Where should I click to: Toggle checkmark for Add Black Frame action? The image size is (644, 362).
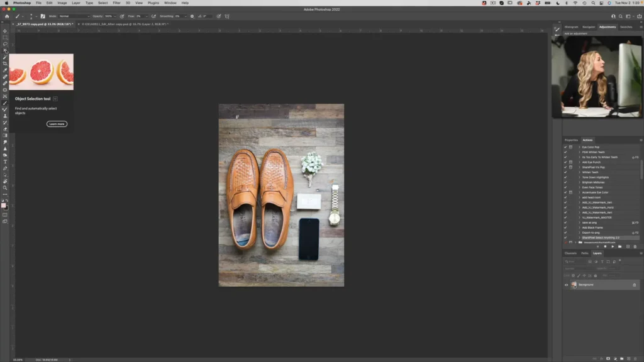tap(565, 228)
